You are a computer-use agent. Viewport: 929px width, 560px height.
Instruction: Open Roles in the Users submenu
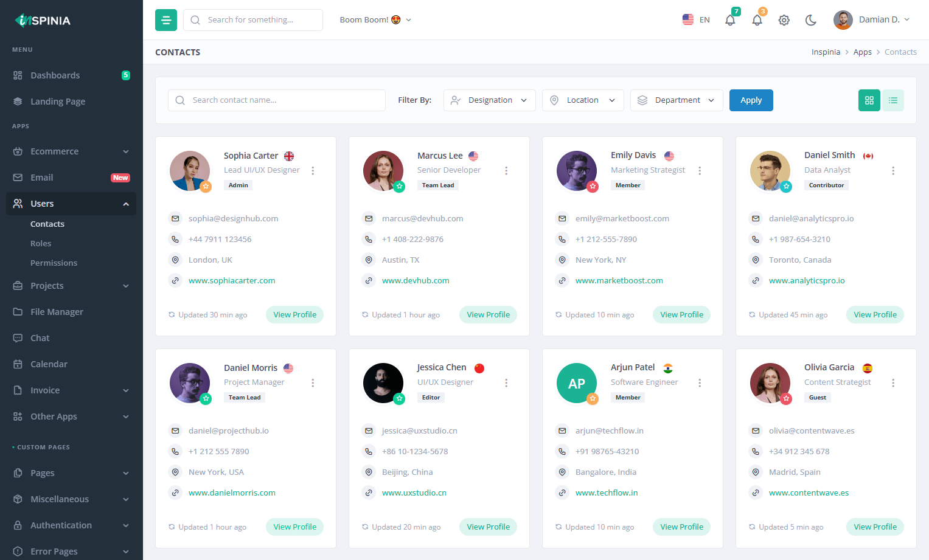pos(41,244)
